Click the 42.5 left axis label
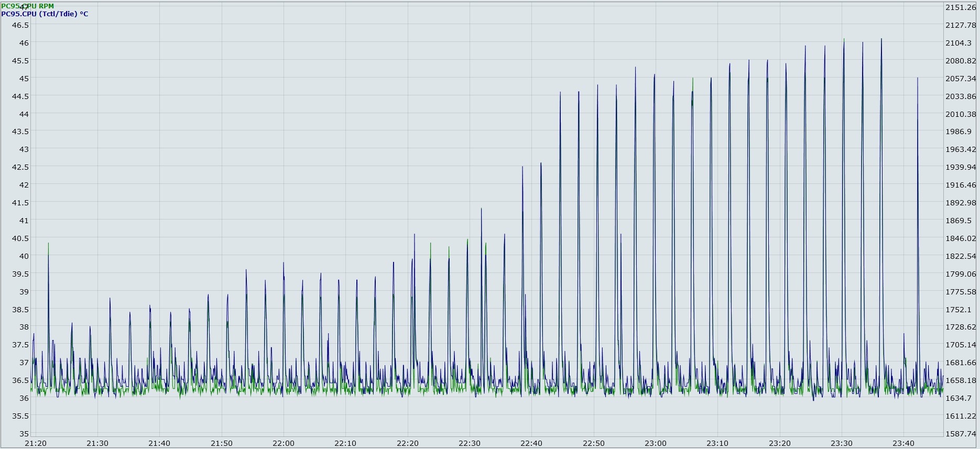This screenshot has width=980, height=449. click(x=20, y=167)
